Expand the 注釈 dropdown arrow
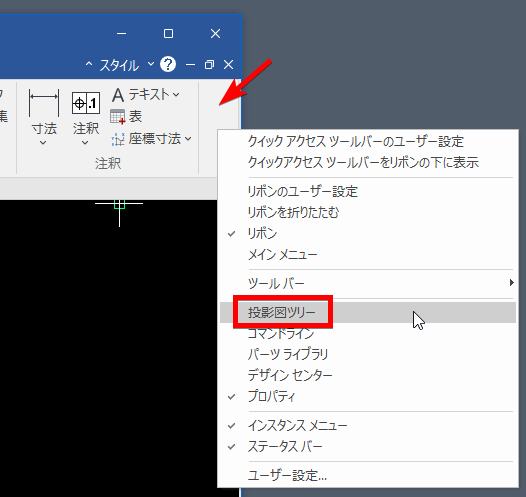The width and height of the screenshot is (526, 497). click(85, 143)
